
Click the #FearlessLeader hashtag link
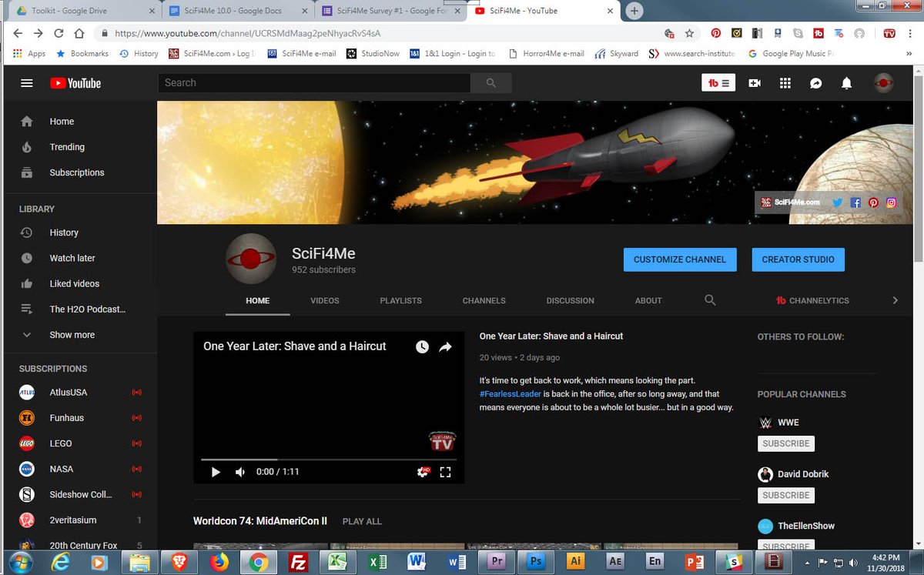tap(510, 393)
